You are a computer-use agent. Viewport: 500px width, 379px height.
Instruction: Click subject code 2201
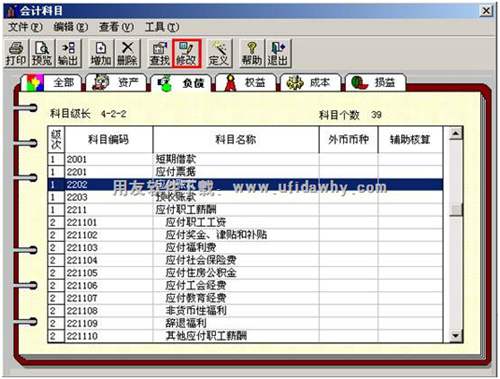77,172
